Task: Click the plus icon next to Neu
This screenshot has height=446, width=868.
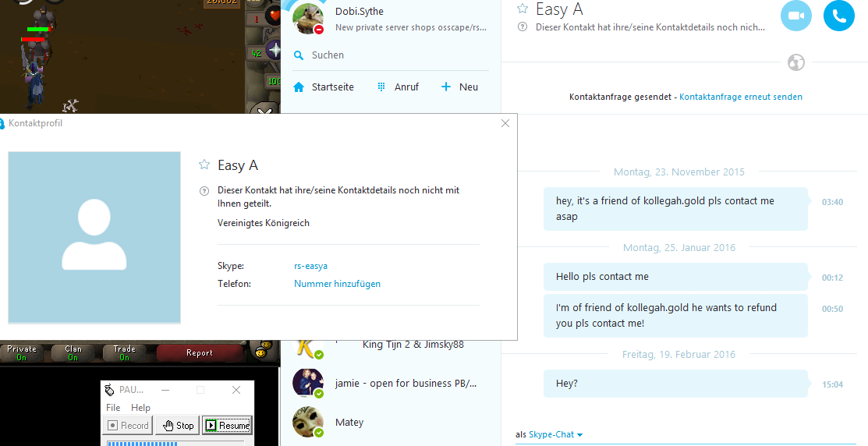Action: (x=445, y=87)
